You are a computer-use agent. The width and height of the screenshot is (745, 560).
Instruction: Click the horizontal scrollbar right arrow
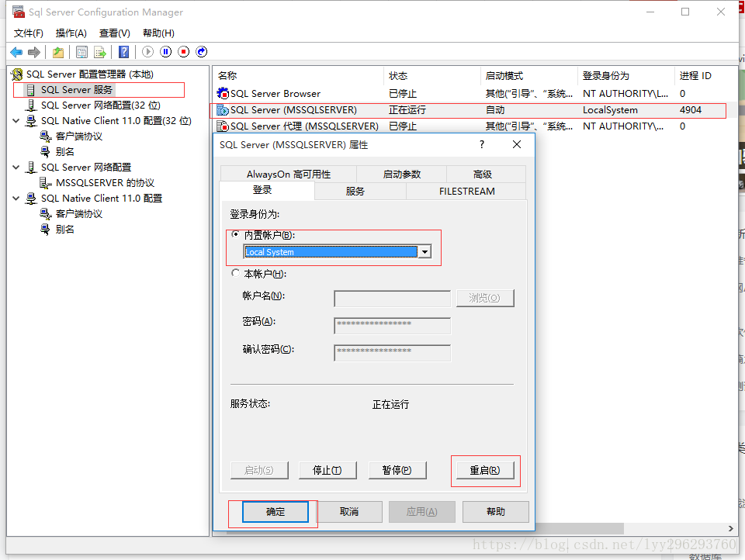pyautogui.click(x=731, y=529)
